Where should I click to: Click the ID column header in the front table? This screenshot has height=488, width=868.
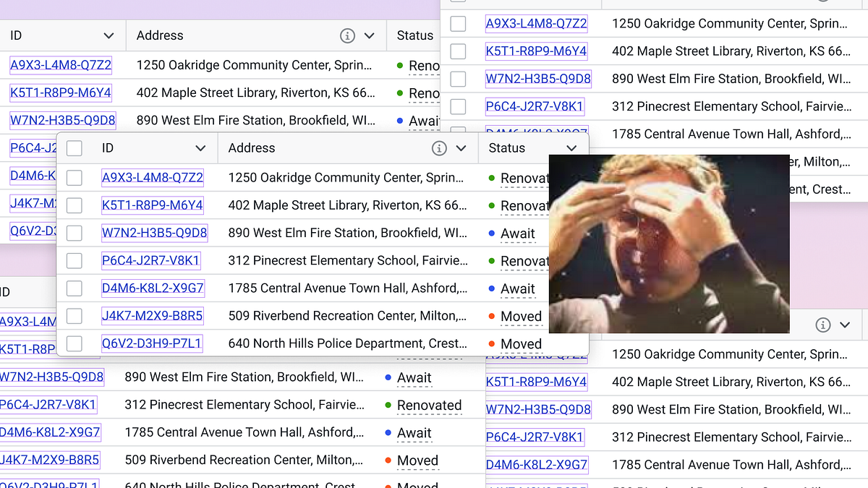[108, 148]
